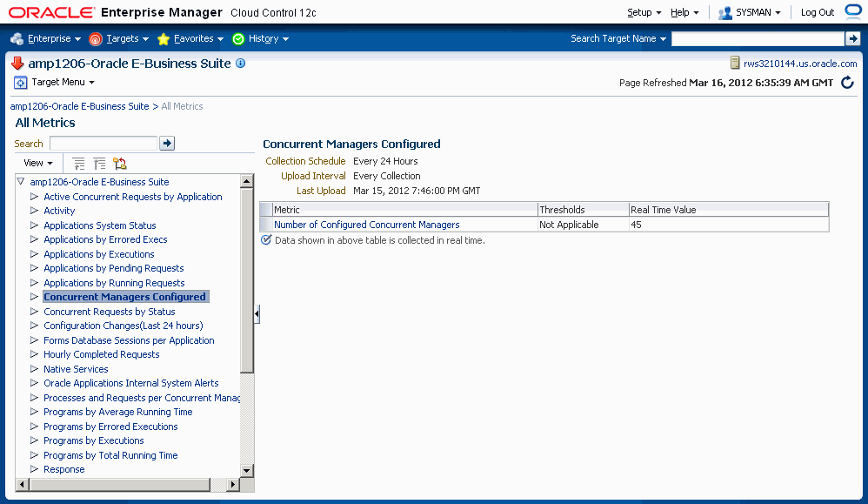868x504 pixels.
Task: Open the Favorites menu
Action: [x=198, y=39]
